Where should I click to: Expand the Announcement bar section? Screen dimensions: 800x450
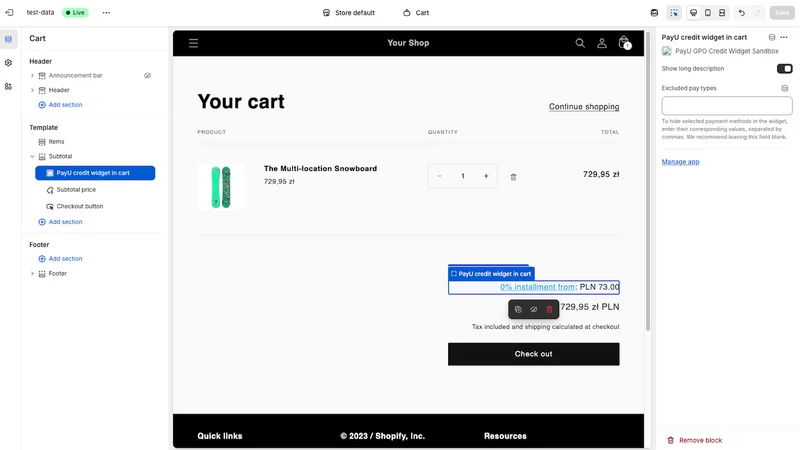pyautogui.click(x=32, y=76)
